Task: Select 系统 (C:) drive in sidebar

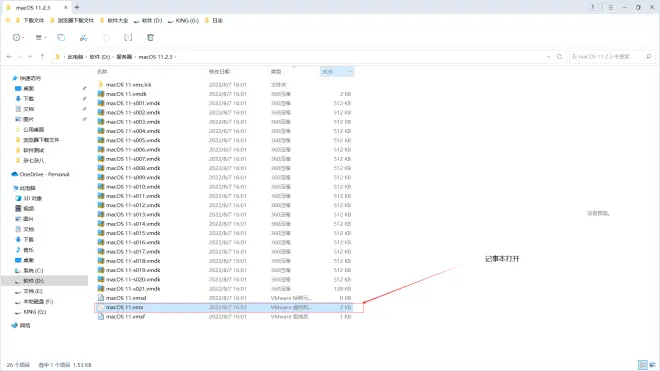Action: [29, 271]
